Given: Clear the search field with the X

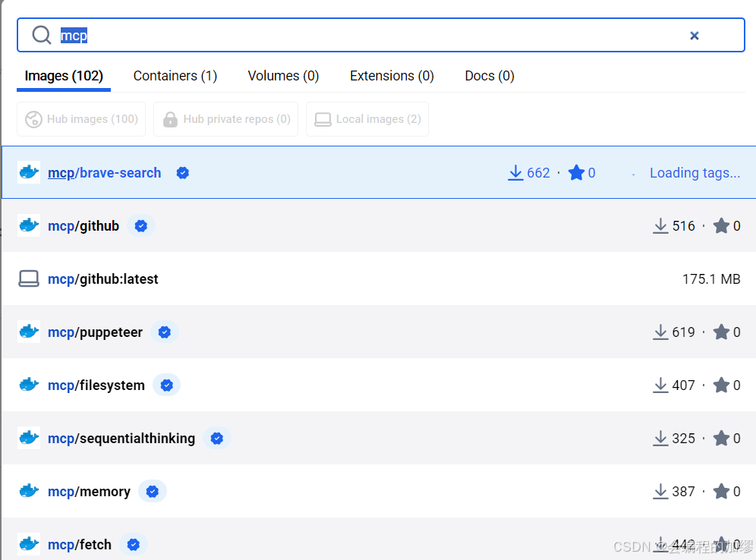Looking at the screenshot, I should click(695, 36).
